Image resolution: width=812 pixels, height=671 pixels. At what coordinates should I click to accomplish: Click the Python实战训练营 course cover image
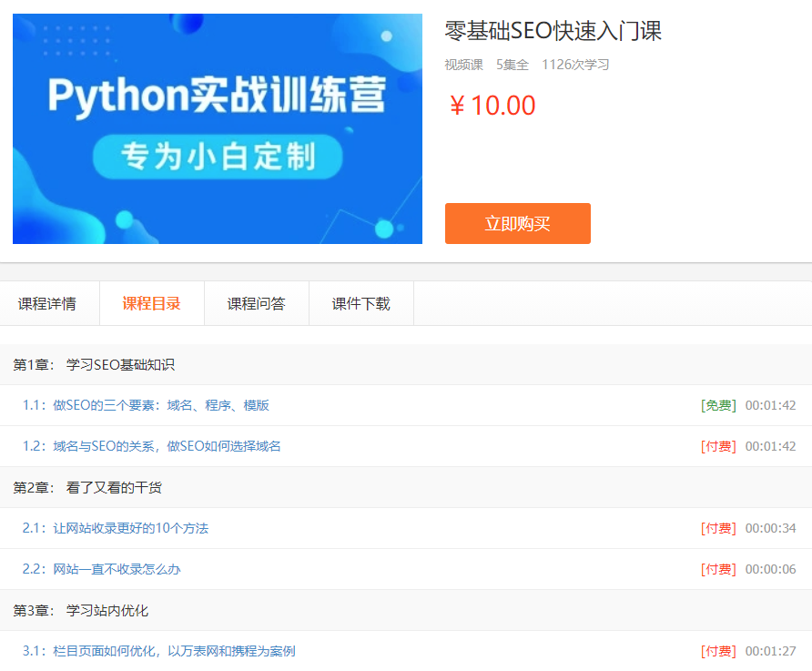click(x=218, y=128)
